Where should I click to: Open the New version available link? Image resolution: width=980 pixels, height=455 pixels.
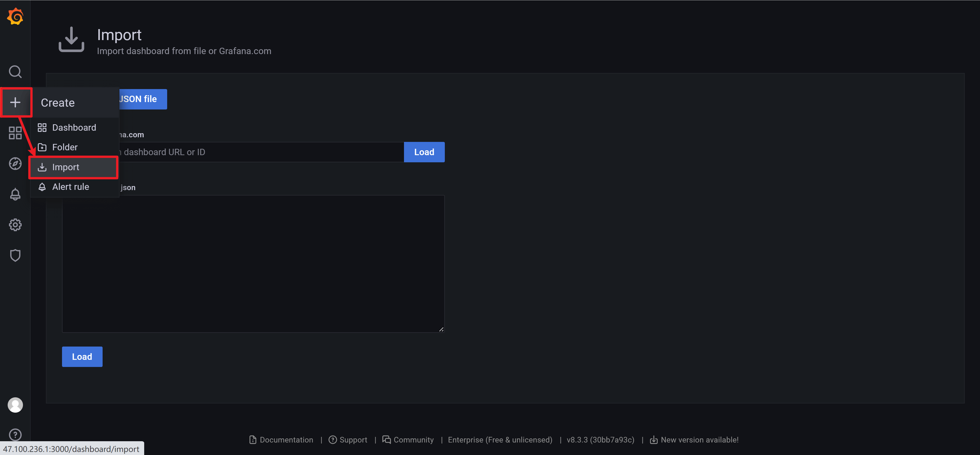tap(699, 440)
